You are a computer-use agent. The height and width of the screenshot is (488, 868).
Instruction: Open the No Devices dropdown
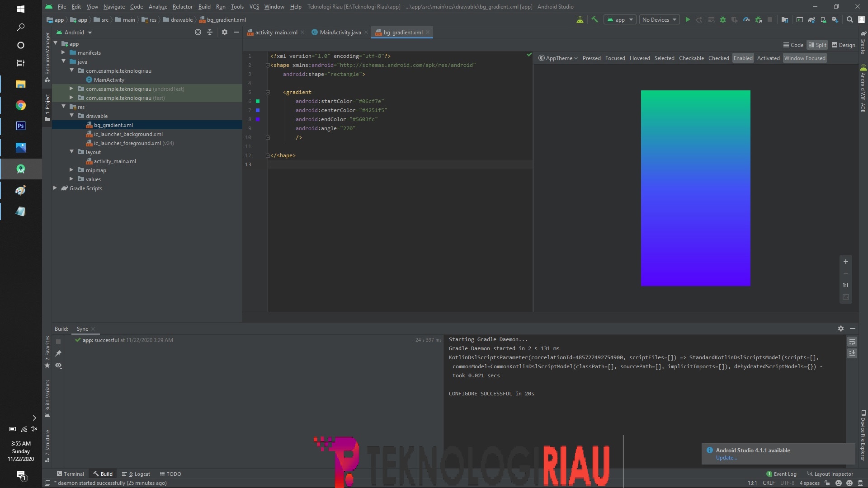tap(659, 19)
